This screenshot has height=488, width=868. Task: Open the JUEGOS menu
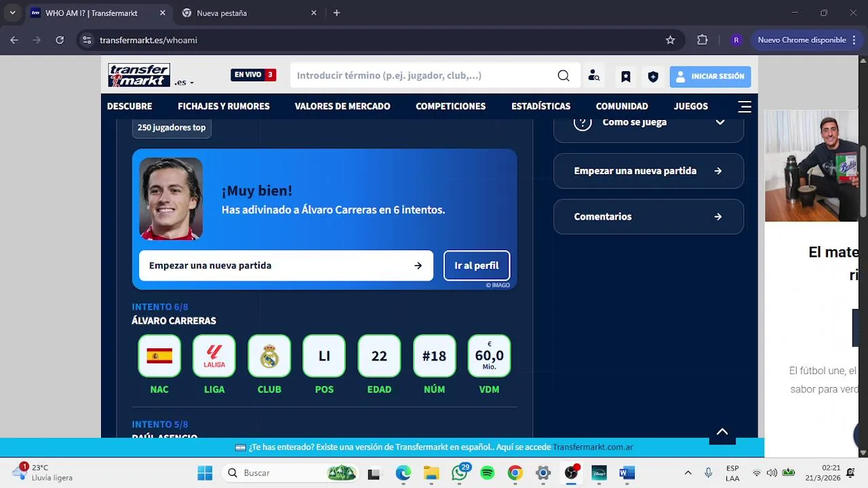[691, 106]
